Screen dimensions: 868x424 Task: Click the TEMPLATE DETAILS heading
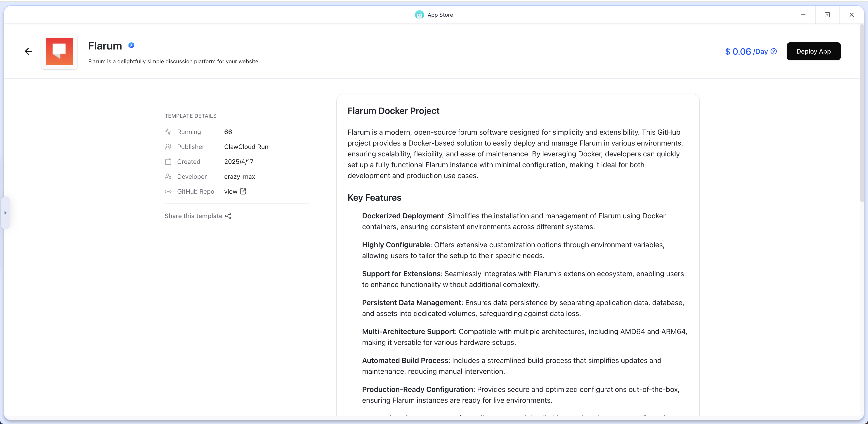pyautogui.click(x=190, y=116)
